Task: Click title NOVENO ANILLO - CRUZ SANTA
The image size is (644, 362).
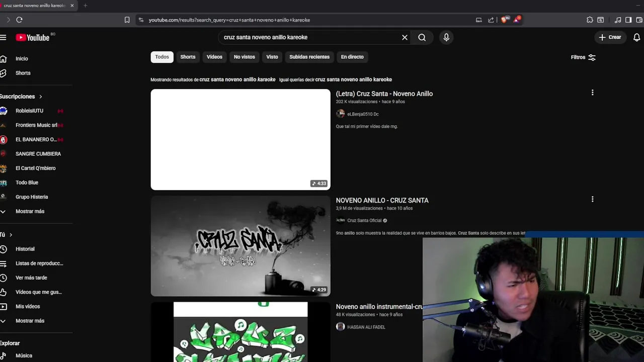Action: [x=382, y=200]
